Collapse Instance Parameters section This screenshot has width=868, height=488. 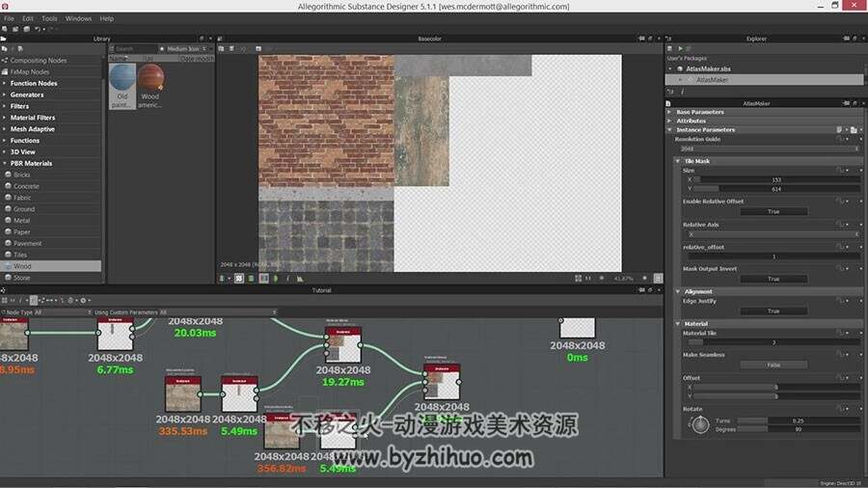coord(669,129)
